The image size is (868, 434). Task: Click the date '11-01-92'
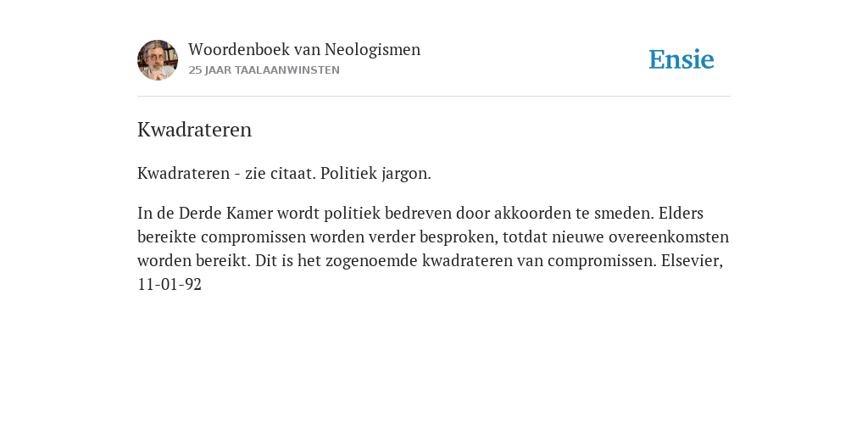click(x=170, y=285)
